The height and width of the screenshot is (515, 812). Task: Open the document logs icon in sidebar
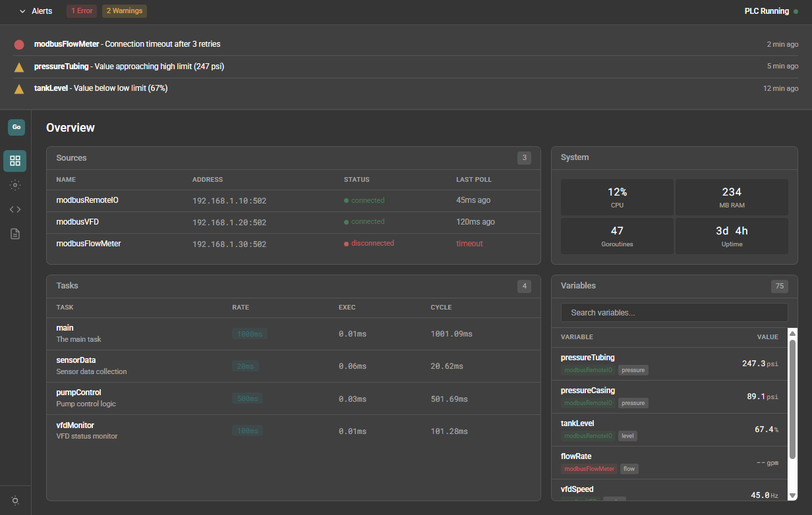pyautogui.click(x=15, y=234)
